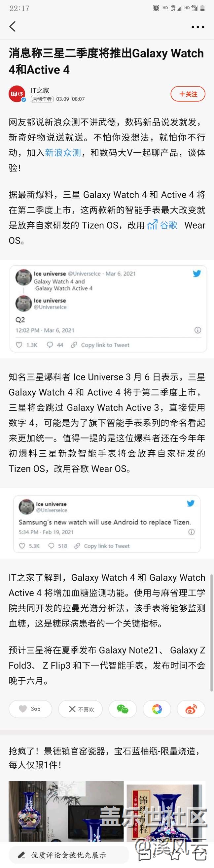Screen dimensions: 214x868
Task: Open the 谷歌 stock link
Action: click(x=163, y=225)
